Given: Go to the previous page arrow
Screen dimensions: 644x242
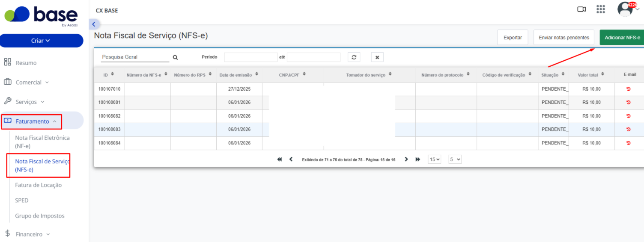Looking at the screenshot, I should pyautogui.click(x=291, y=159).
